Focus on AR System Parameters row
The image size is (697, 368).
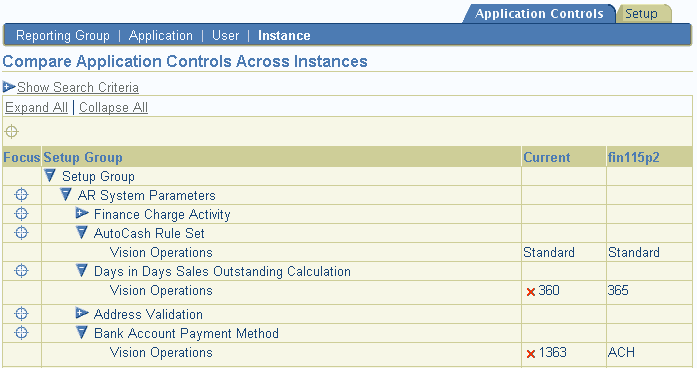pyautogui.click(x=21, y=195)
